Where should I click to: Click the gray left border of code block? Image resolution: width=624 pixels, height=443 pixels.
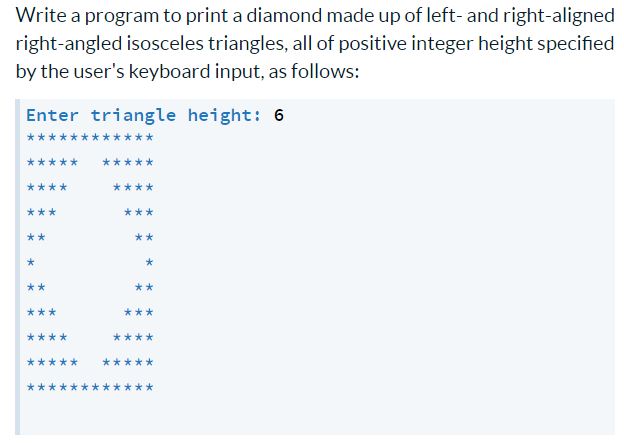[17, 267]
